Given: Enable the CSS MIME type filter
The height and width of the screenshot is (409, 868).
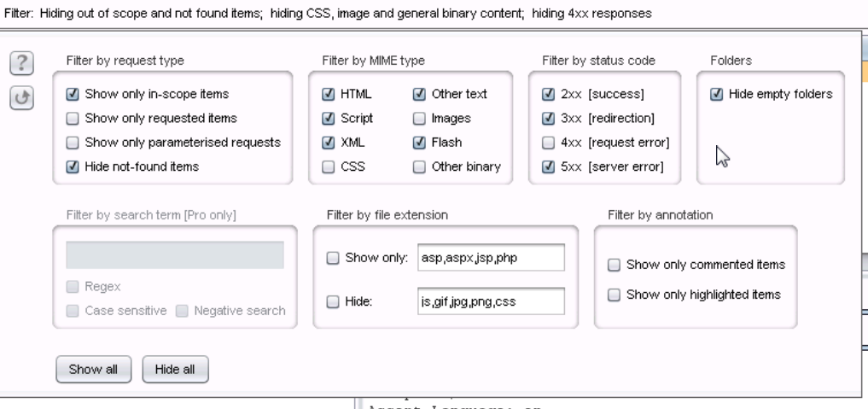Looking at the screenshot, I should [329, 167].
